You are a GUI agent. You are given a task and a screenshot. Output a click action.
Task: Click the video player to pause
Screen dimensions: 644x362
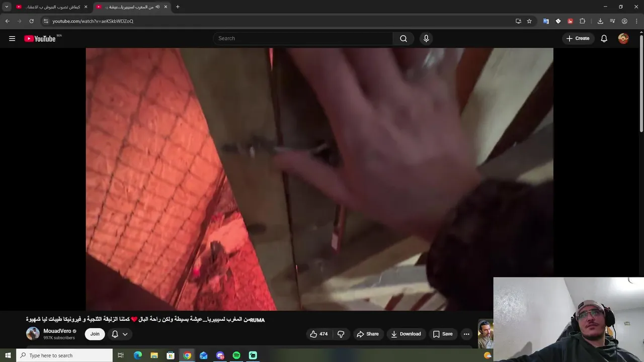pyautogui.click(x=319, y=179)
